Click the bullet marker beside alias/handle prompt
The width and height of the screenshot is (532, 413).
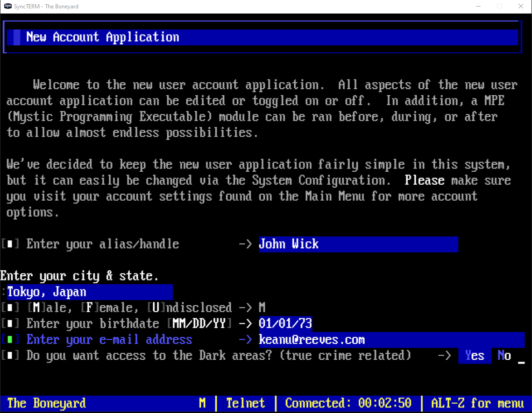click(10, 244)
